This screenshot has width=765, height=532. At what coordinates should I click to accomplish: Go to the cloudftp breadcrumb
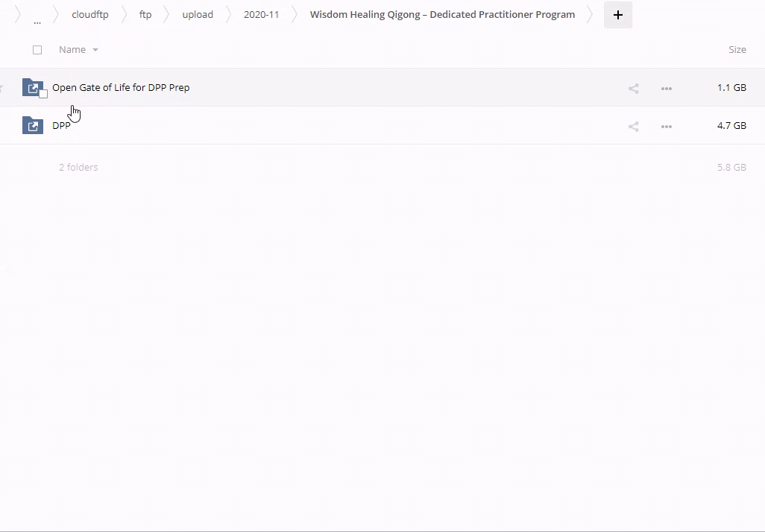89,15
